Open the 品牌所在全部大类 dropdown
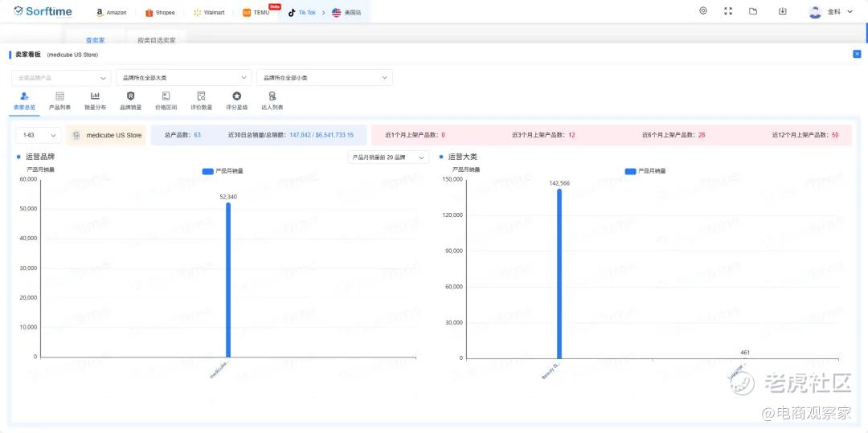868x433 pixels. click(x=184, y=77)
